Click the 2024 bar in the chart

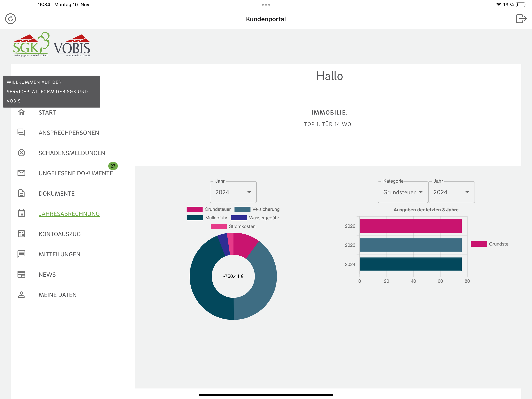(410, 264)
